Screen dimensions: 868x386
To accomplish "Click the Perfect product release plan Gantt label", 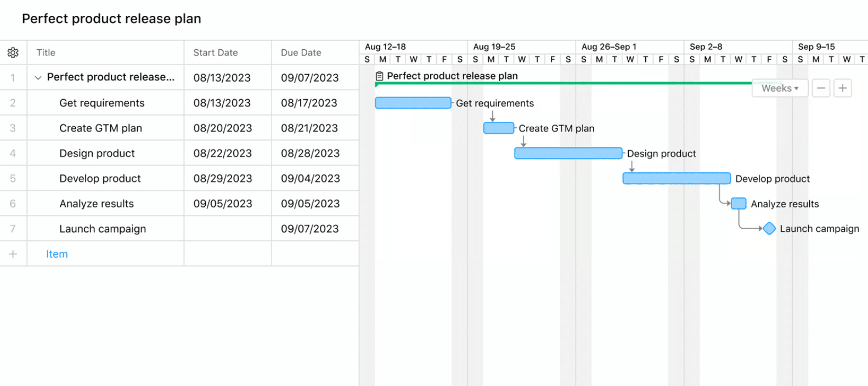I will point(453,76).
